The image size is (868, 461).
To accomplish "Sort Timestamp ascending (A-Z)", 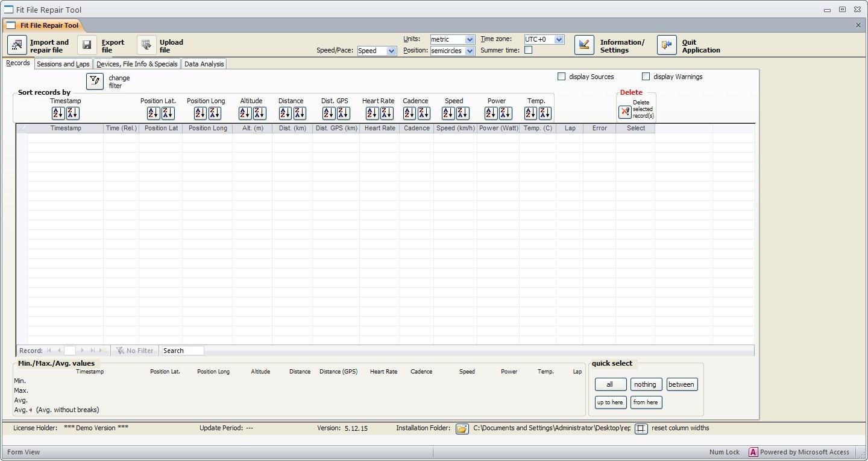I will 58,113.
